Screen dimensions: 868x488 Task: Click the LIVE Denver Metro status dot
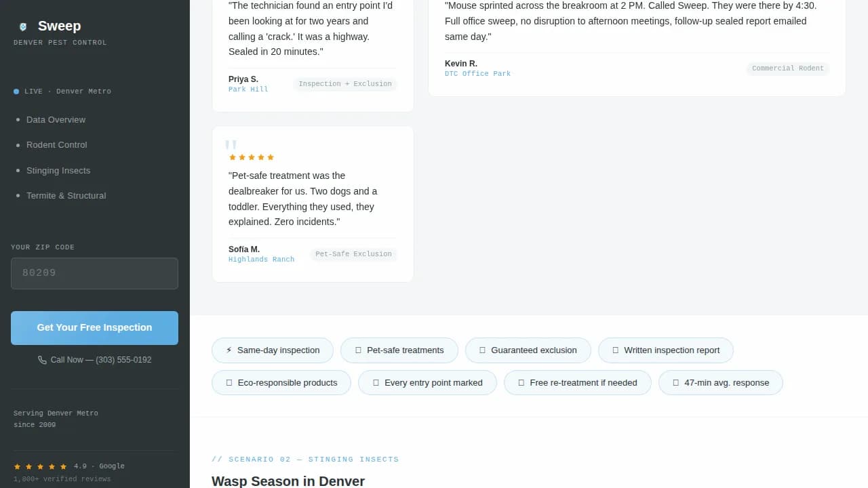pos(15,91)
